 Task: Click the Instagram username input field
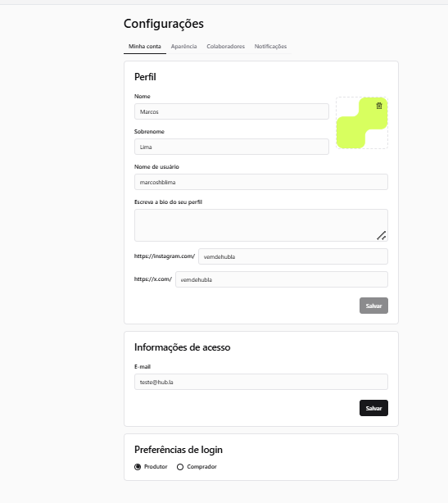click(x=293, y=256)
